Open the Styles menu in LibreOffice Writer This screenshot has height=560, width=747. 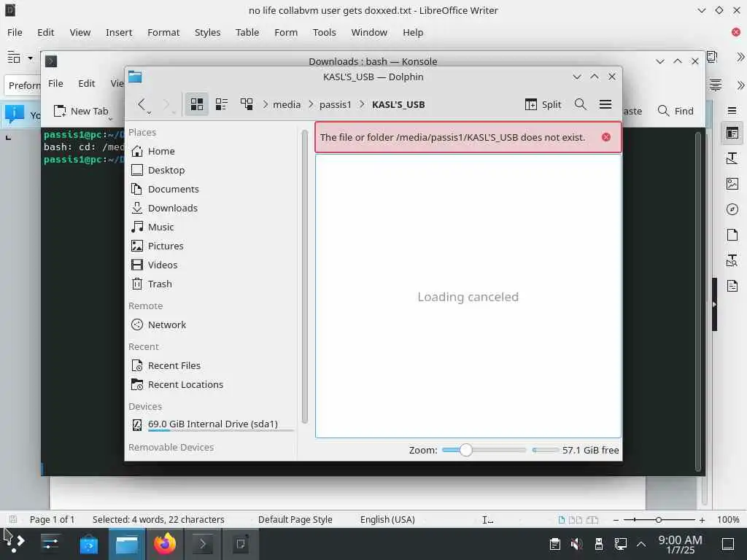point(207,32)
